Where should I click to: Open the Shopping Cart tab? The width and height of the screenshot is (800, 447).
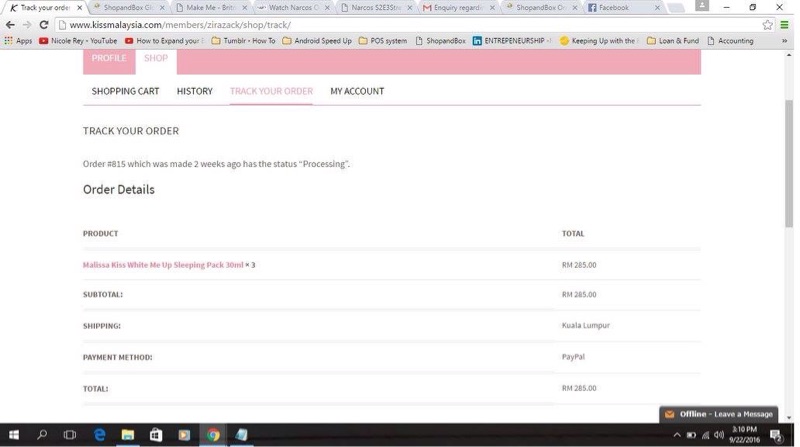click(125, 91)
